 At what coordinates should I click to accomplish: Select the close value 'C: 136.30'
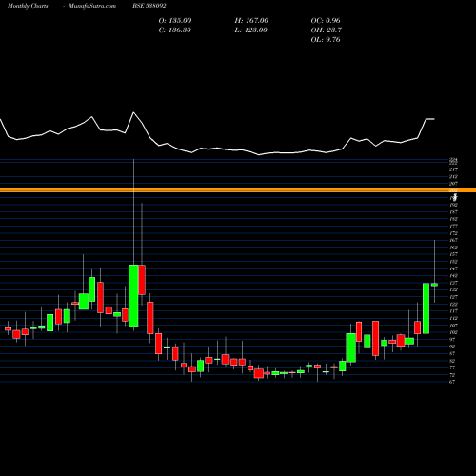click(x=175, y=30)
